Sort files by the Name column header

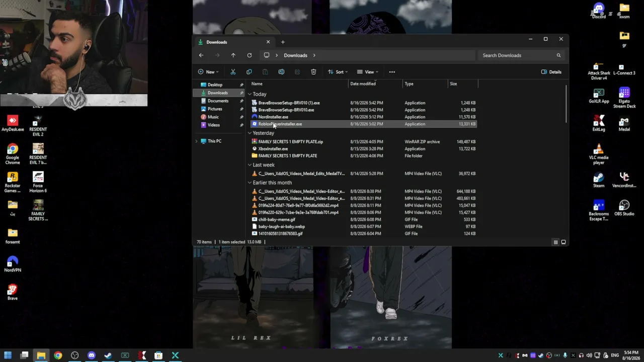pyautogui.click(x=298, y=84)
